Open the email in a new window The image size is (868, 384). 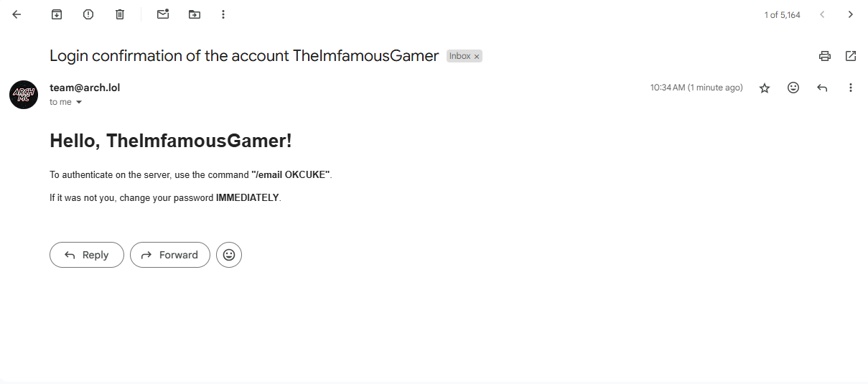pos(851,56)
